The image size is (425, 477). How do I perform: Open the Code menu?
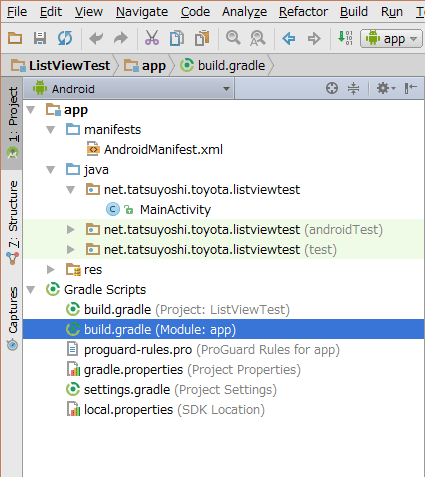(x=195, y=12)
